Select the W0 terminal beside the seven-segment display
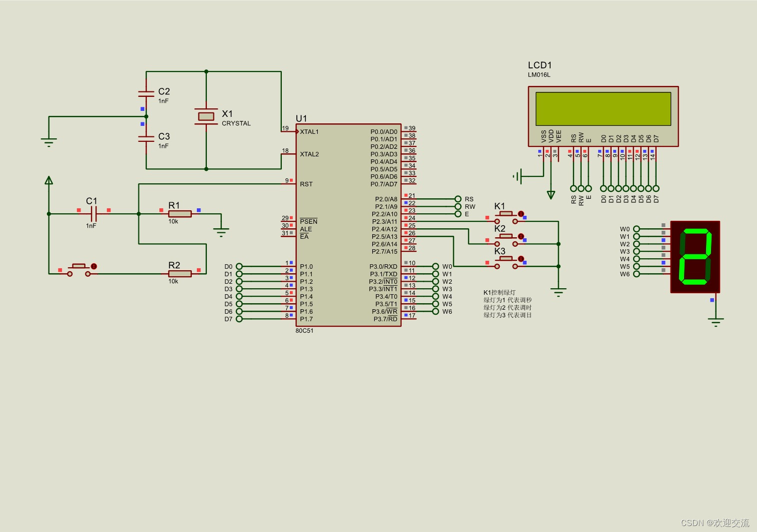Image resolution: width=757 pixels, height=532 pixels. [636, 229]
